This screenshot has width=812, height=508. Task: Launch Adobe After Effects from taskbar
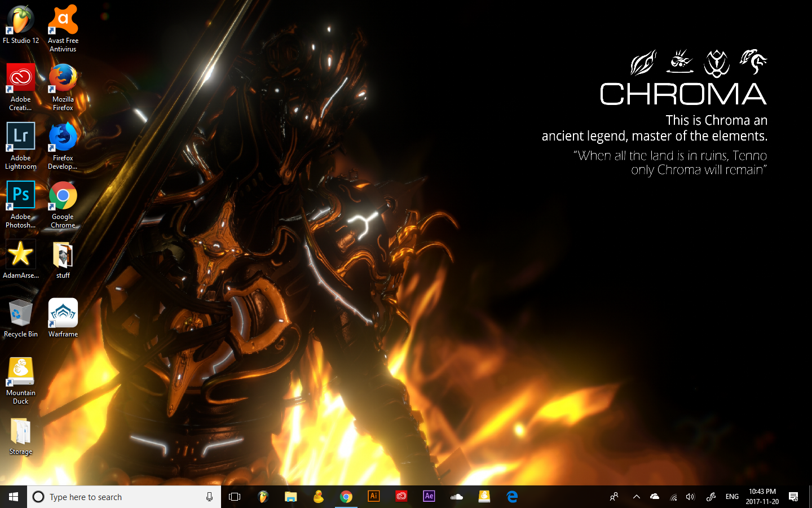coord(429,497)
